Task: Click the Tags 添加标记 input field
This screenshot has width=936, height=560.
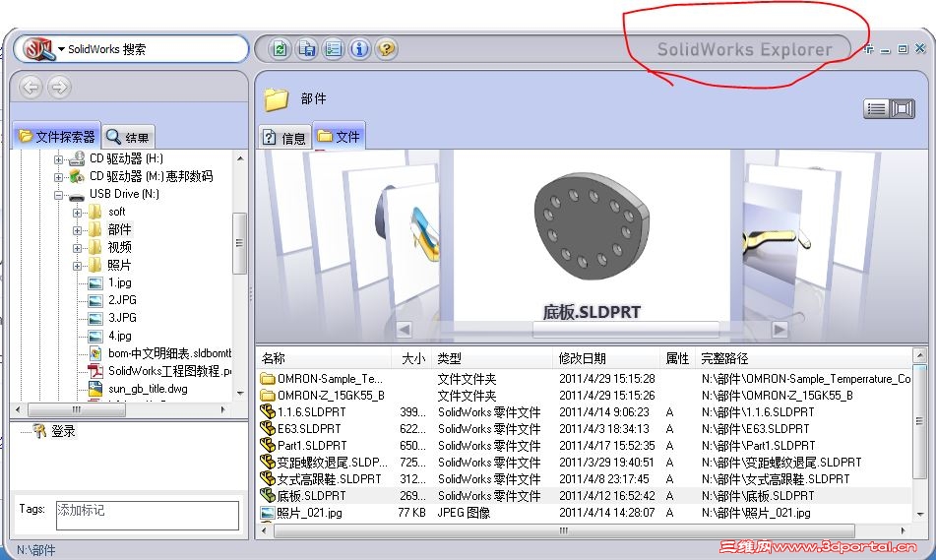Action: pos(148,516)
